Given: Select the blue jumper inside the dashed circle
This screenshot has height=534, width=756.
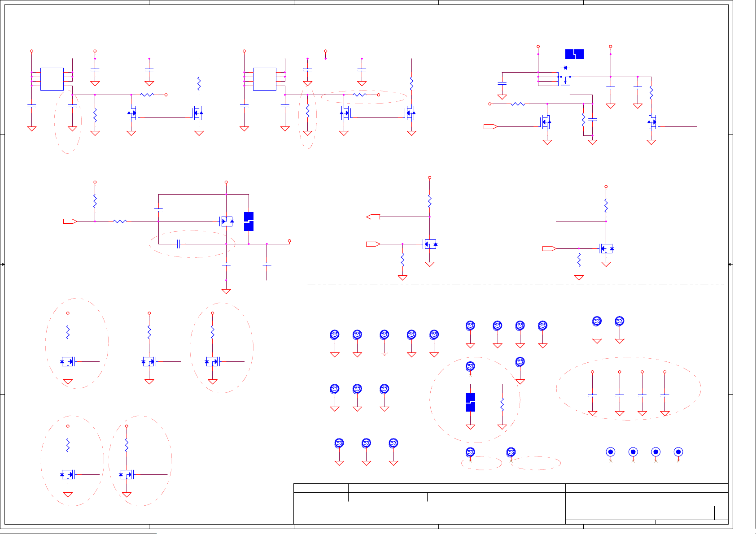Looking at the screenshot, I should pos(470,402).
